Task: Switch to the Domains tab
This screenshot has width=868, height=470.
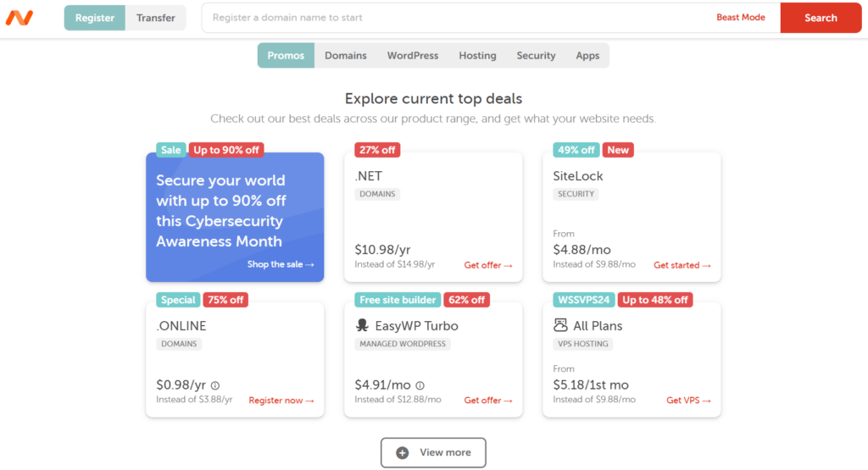Action: (346, 55)
